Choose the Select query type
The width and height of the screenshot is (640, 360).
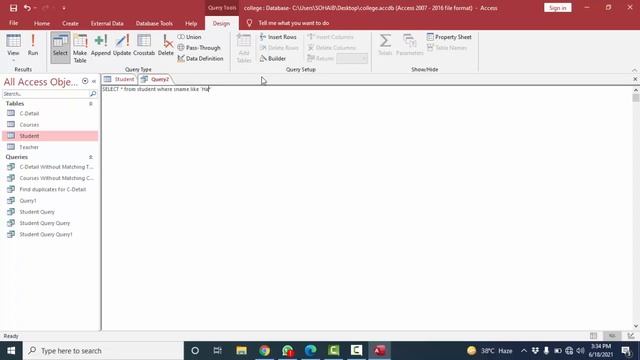tap(60, 47)
